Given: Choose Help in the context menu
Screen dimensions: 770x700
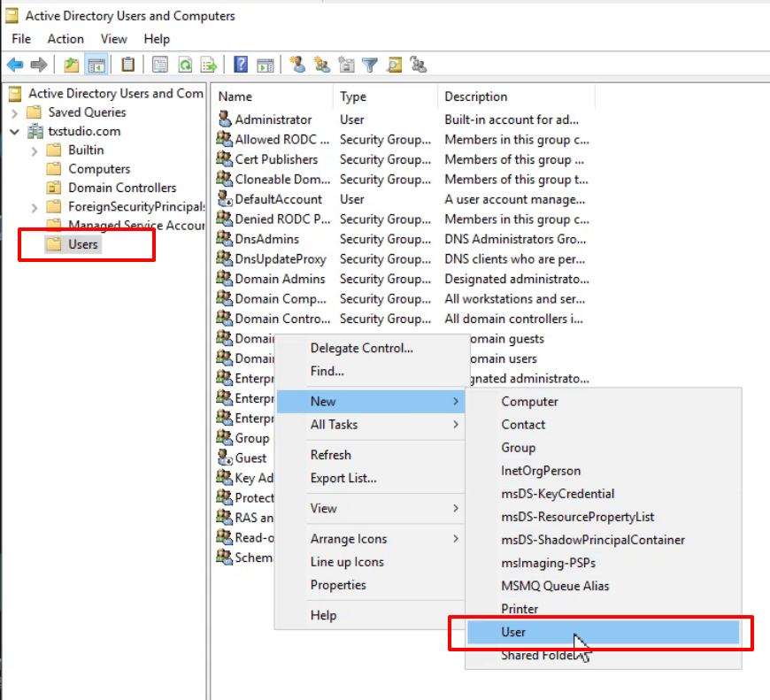Looking at the screenshot, I should pos(370,615).
